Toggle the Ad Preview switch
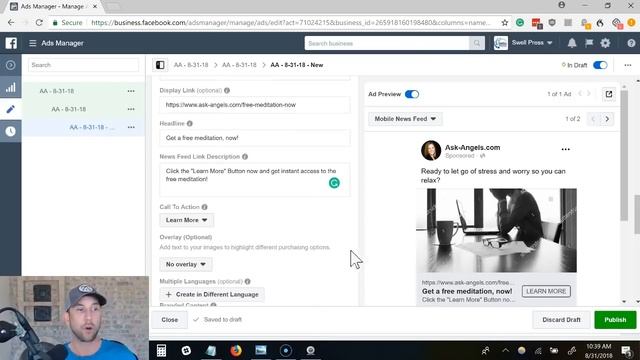640x360 pixels. click(x=412, y=94)
